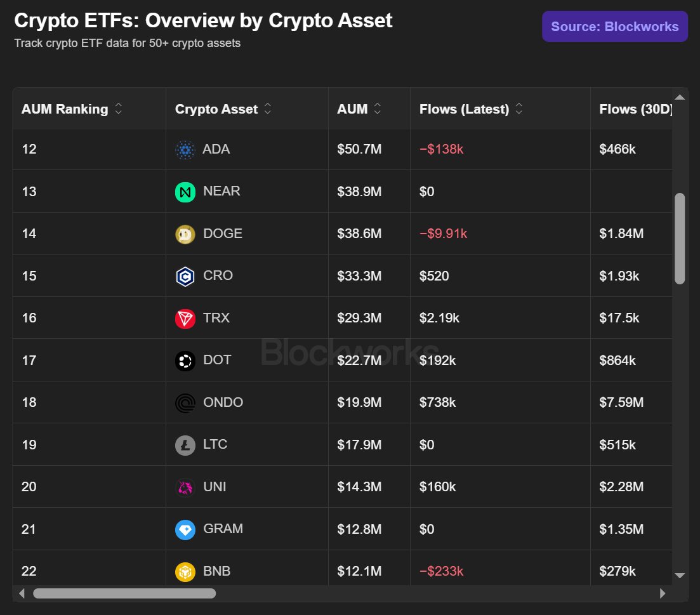Click the horizontal scrollbar right arrow
The image size is (700, 615).
tap(663, 593)
